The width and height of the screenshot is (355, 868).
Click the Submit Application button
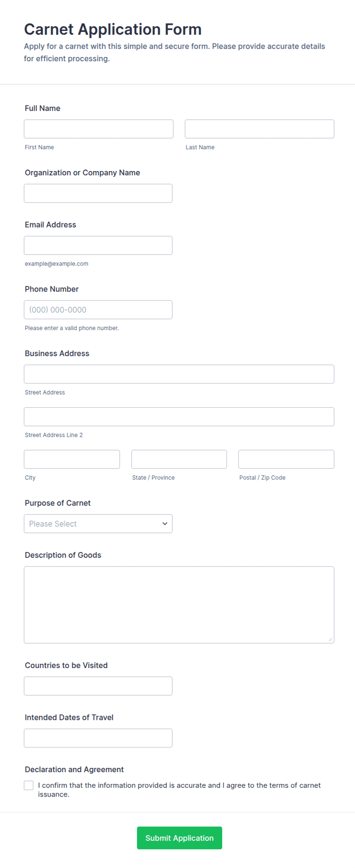179,838
